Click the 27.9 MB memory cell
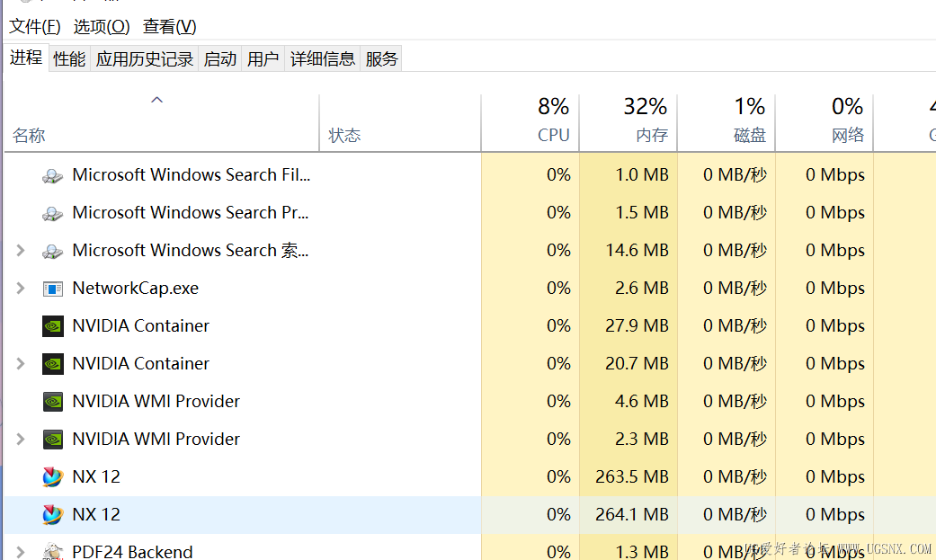The width and height of the screenshot is (936, 560). (628, 326)
